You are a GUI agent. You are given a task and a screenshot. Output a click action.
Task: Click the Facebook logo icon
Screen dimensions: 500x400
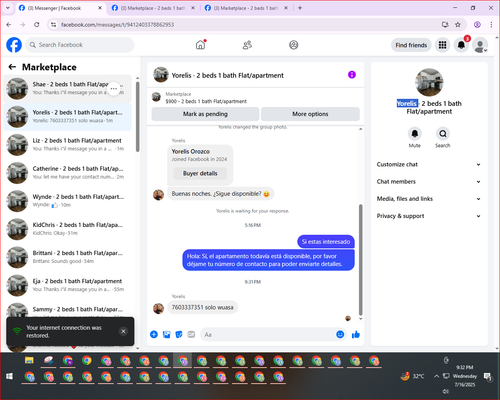[x=14, y=45]
